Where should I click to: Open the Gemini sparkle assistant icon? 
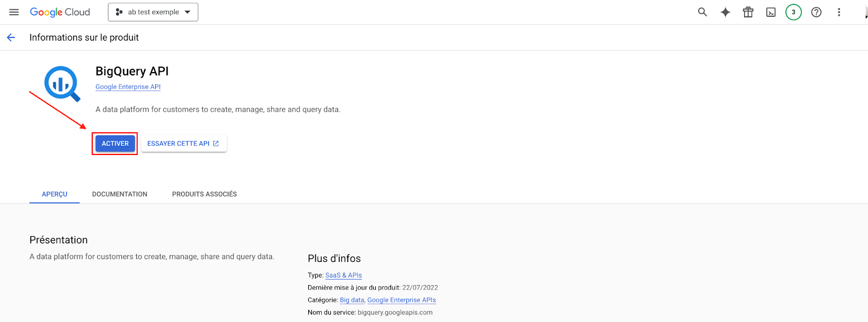(x=725, y=12)
